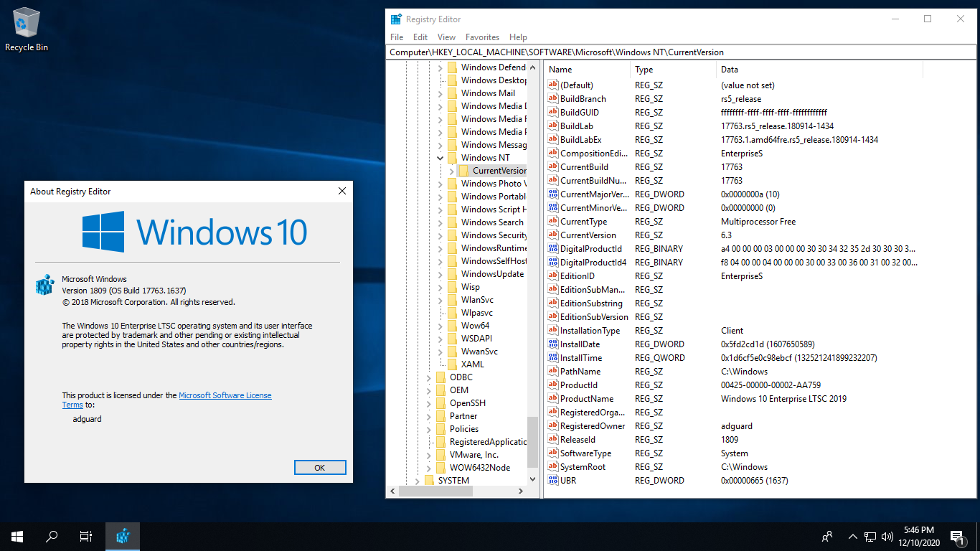Viewport: 980px width, 551px height.
Task: Click Registry Editor icon in taskbar
Action: (x=123, y=536)
